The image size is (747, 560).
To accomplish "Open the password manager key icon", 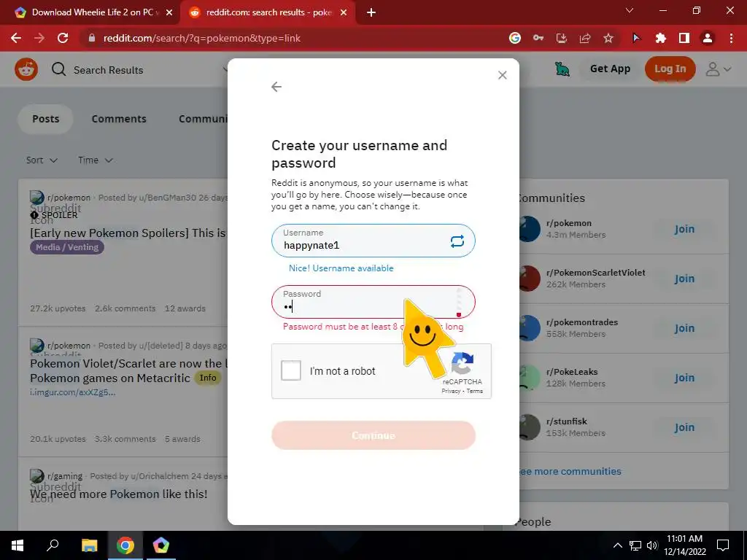I will [x=538, y=38].
